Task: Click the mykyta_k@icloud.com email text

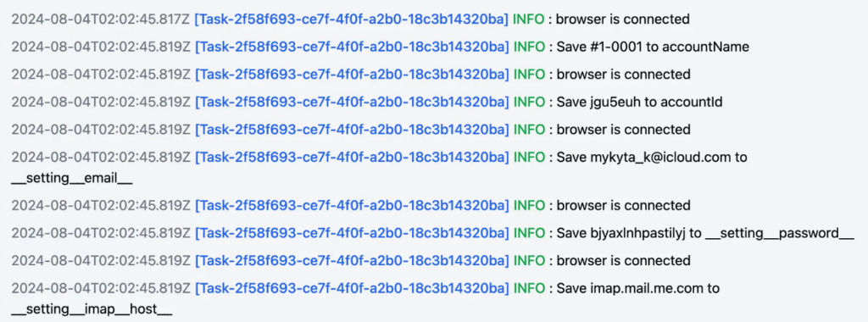Action: click(x=659, y=157)
